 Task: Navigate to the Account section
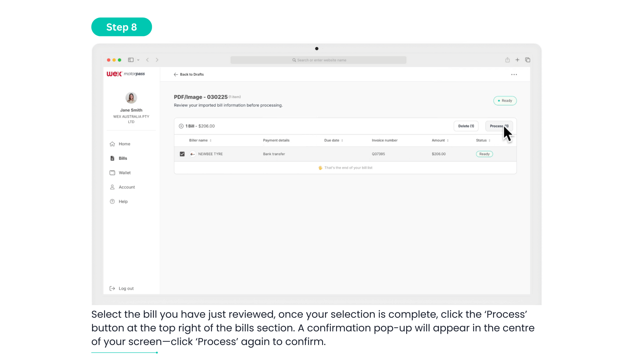tap(126, 187)
